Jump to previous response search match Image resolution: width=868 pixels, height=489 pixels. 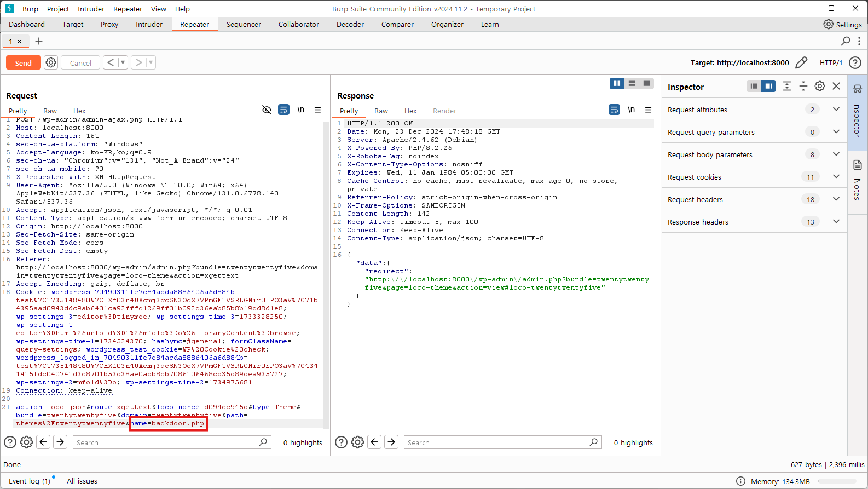(x=374, y=442)
